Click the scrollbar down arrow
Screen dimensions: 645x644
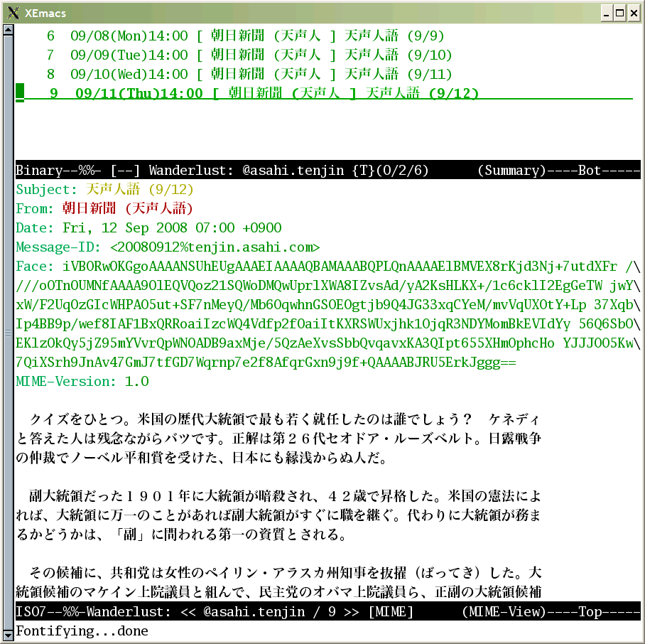point(9,635)
